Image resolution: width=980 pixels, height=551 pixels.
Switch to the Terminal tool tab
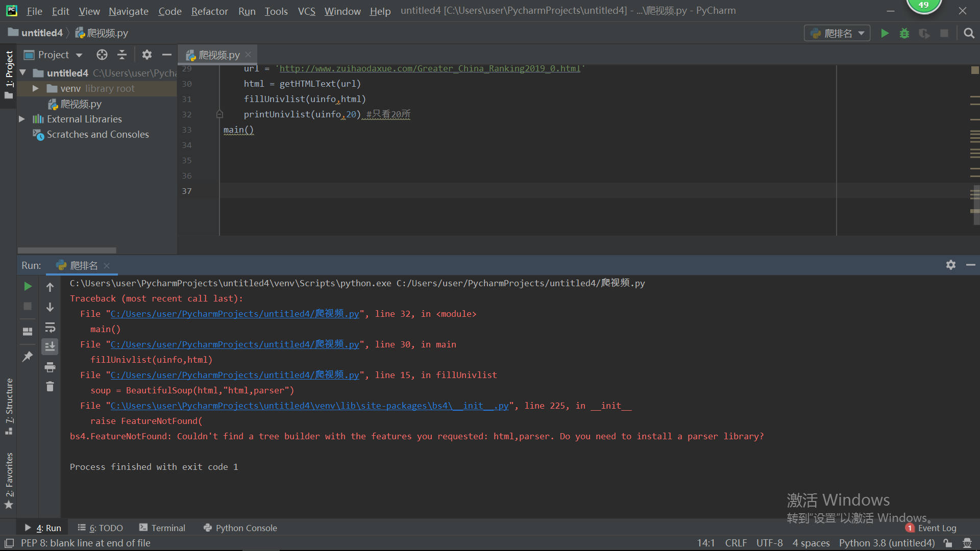[162, 528]
